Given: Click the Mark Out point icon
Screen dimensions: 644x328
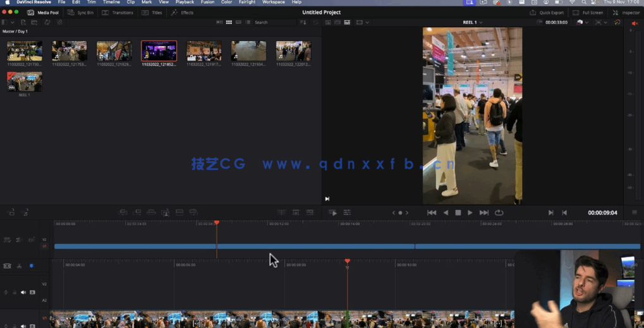Looking at the screenshot, I should pyautogui.click(x=564, y=212).
